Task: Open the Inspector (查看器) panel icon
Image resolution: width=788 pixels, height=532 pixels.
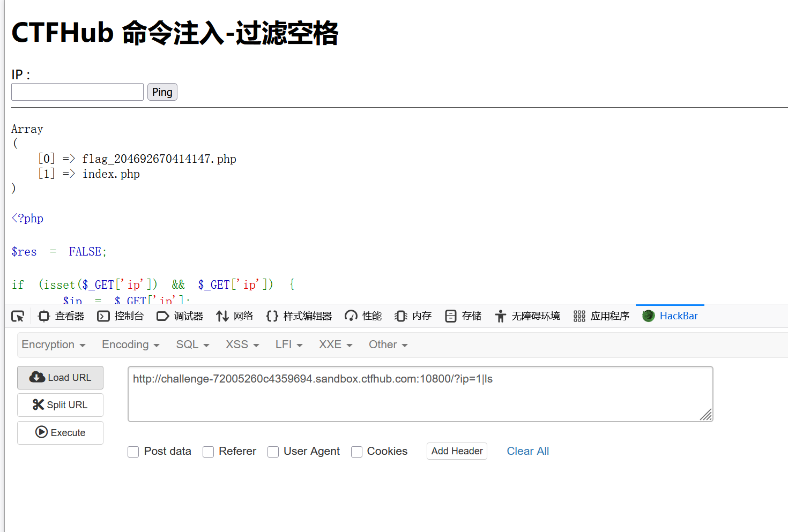Action: (x=44, y=316)
